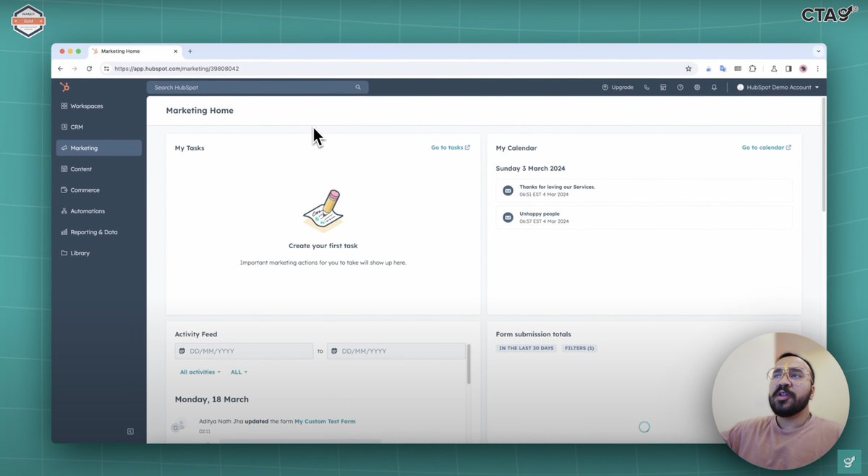The height and width of the screenshot is (476, 868).
Task: Click the Go to tasks link
Action: coord(451,148)
